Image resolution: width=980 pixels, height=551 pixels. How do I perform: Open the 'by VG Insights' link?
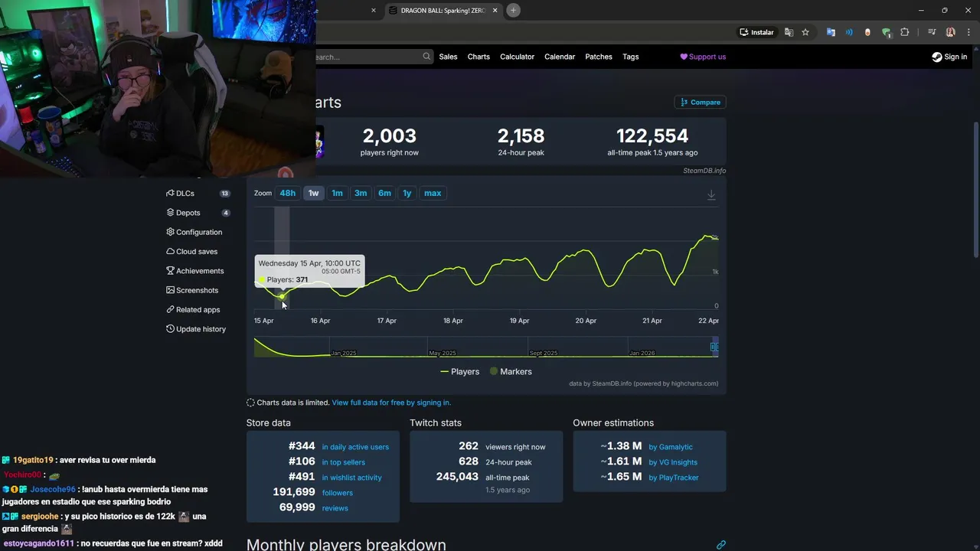point(673,462)
